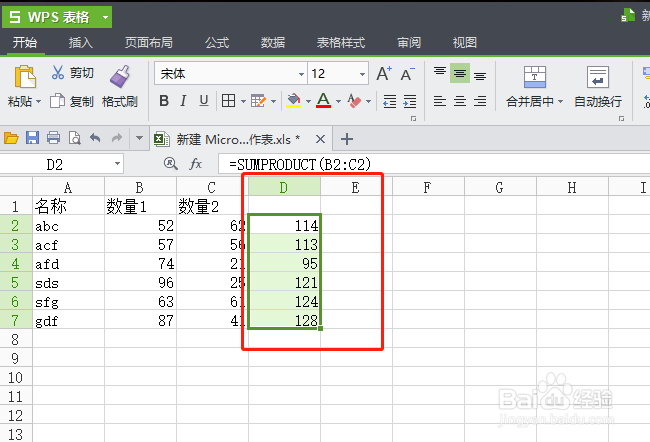The image size is (650, 442).
Task: Click the Paste clipboard icon
Action: [x=25, y=77]
